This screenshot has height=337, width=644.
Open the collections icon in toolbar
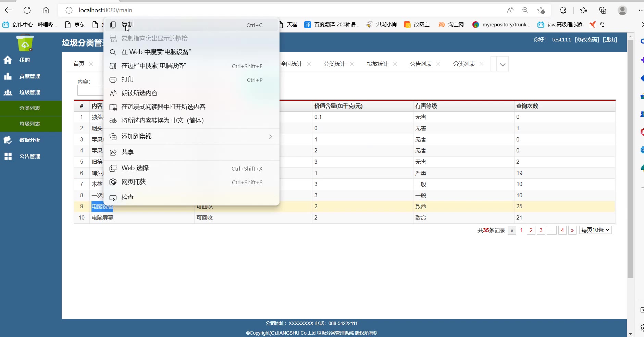[603, 10]
